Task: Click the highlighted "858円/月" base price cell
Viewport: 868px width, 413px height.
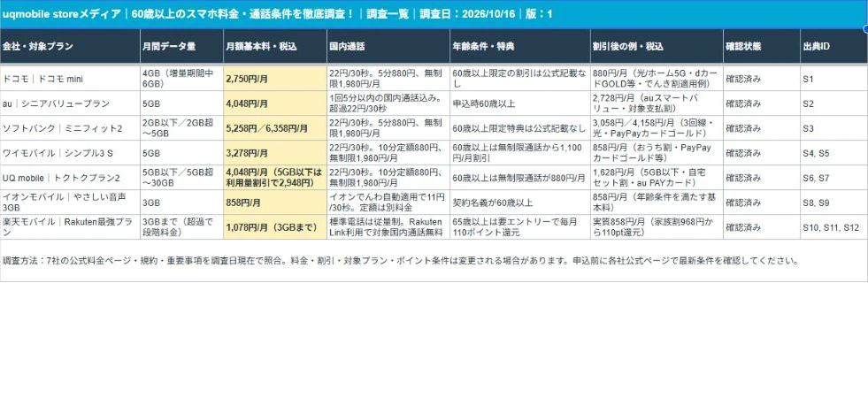Action: click(x=275, y=202)
